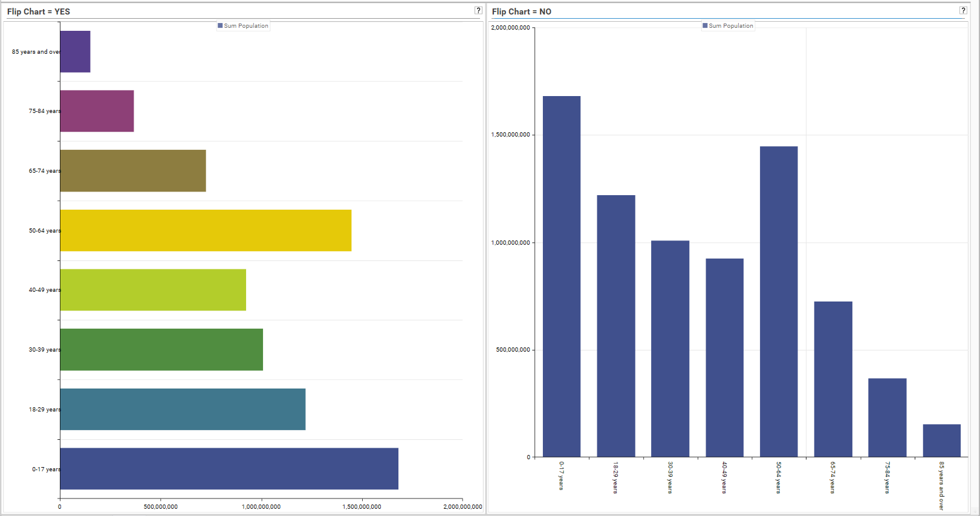Click rotated 85 years and over label under right chart
This screenshot has height=516, width=980.
[941, 486]
